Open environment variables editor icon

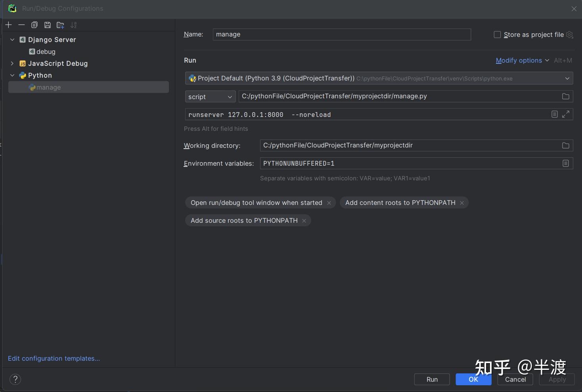point(565,163)
